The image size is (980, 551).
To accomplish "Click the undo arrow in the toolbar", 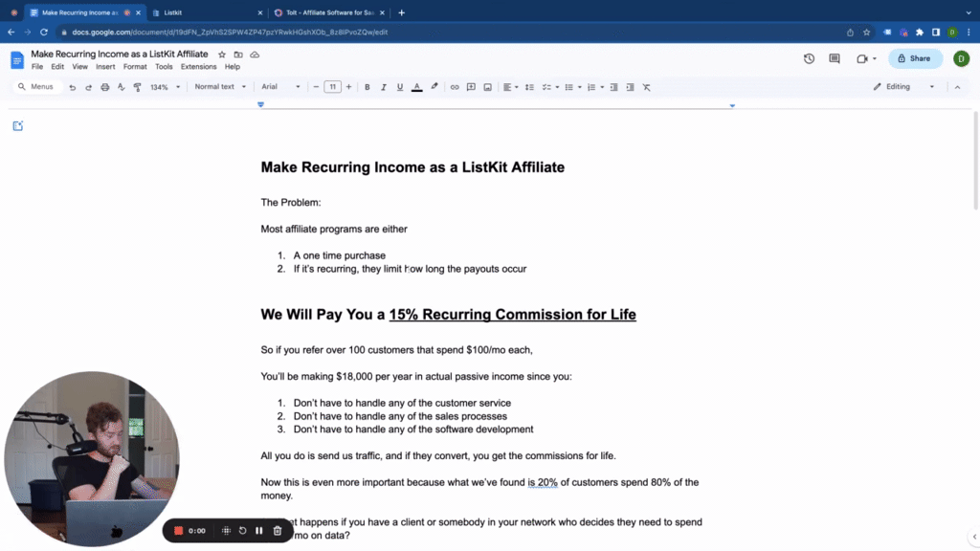I will pos(73,87).
